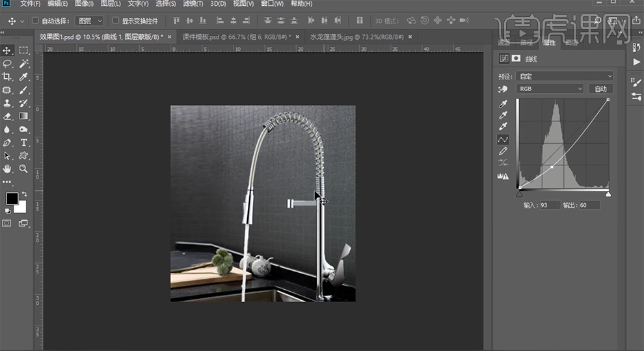Select the Crop tool
The width and height of the screenshot is (644, 351).
(x=7, y=76)
